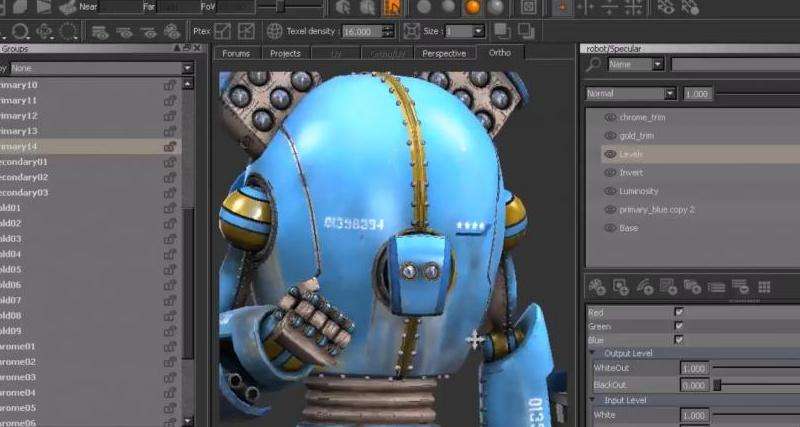Click the search magnifier icon in layers panel
Screen dimensions: 800x427
(596, 64)
